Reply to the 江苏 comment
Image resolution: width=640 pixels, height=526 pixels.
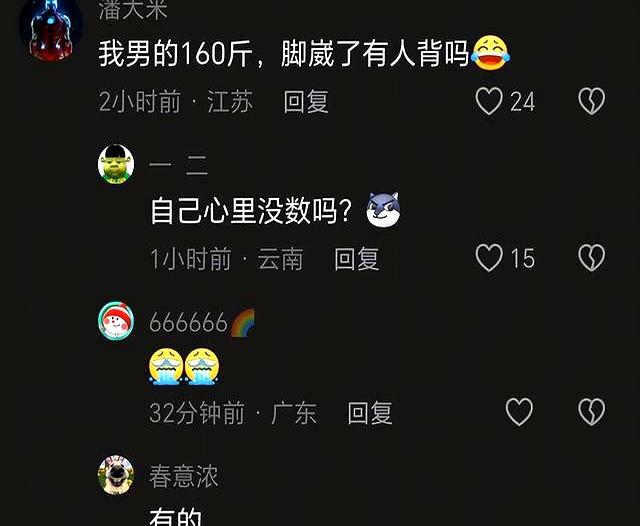306,102
